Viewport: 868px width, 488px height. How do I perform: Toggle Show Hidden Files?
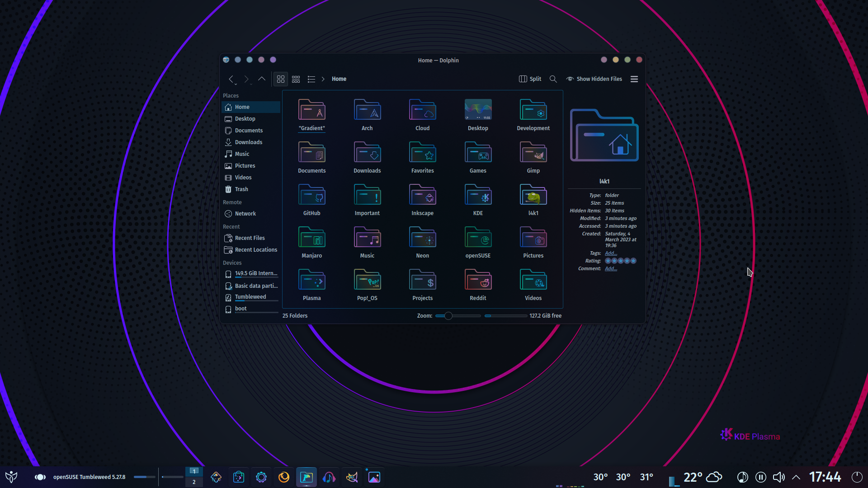click(x=594, y=79)
